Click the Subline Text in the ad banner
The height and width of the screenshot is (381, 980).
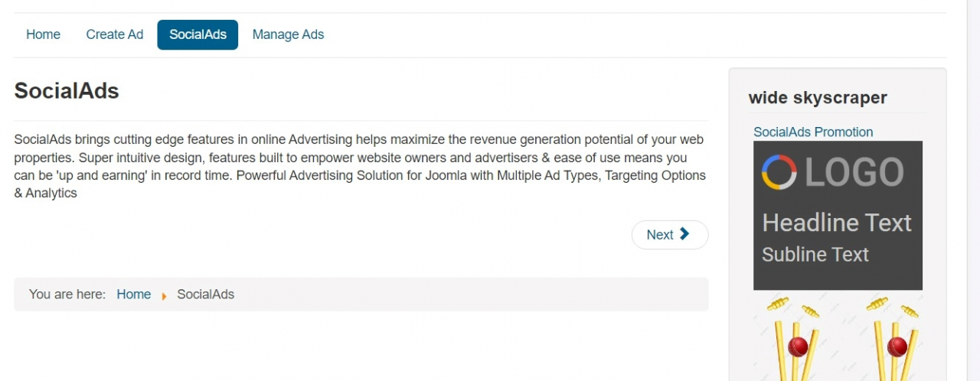coord(815,254)
